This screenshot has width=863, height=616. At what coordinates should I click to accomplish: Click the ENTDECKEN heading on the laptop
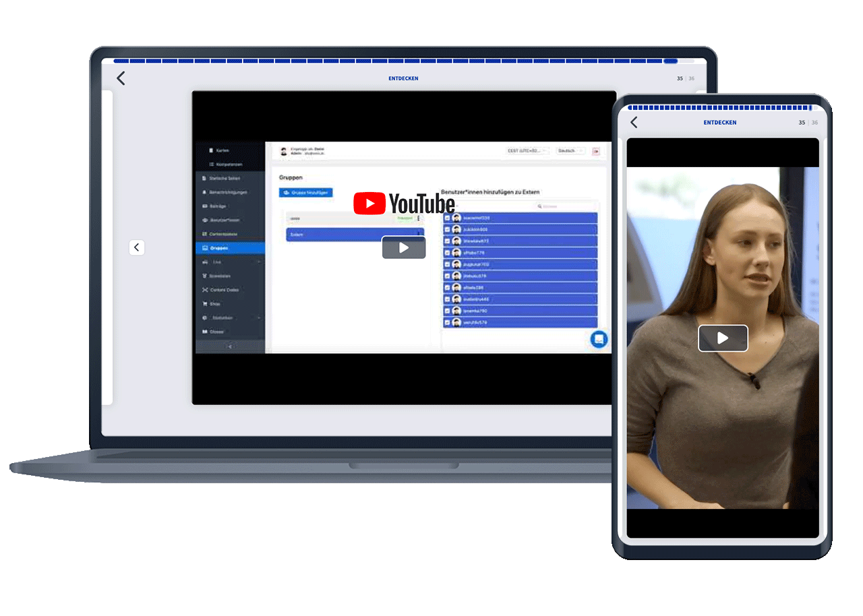[403, 78]
